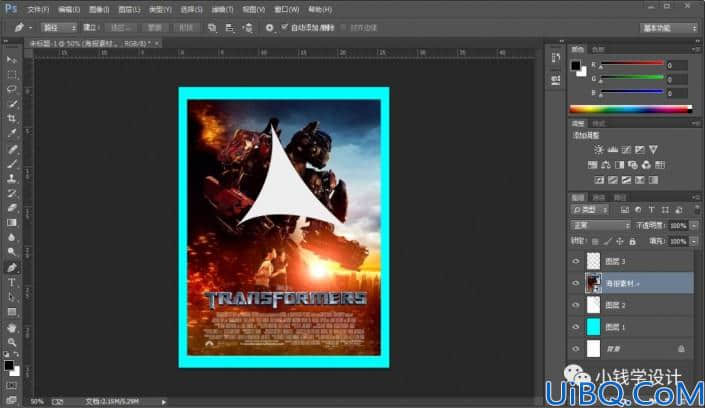The width and height of the screenshot is (705, 408).
Task: Open the Color panel flyout menu
Action: (696, 49)
